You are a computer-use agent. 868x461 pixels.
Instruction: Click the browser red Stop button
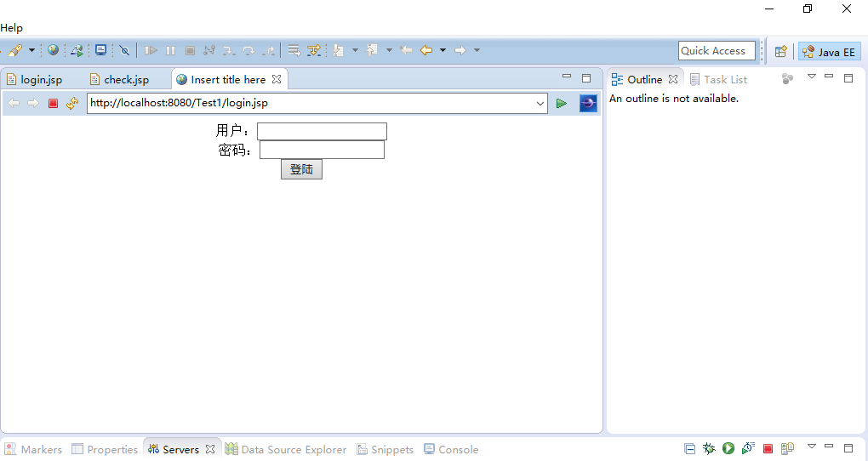pos(53,104)
